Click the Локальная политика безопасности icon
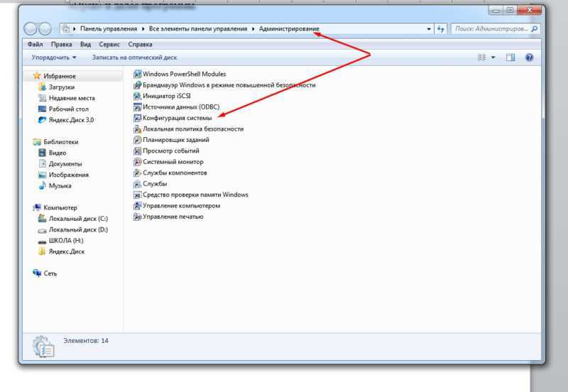 click(137, 129)
